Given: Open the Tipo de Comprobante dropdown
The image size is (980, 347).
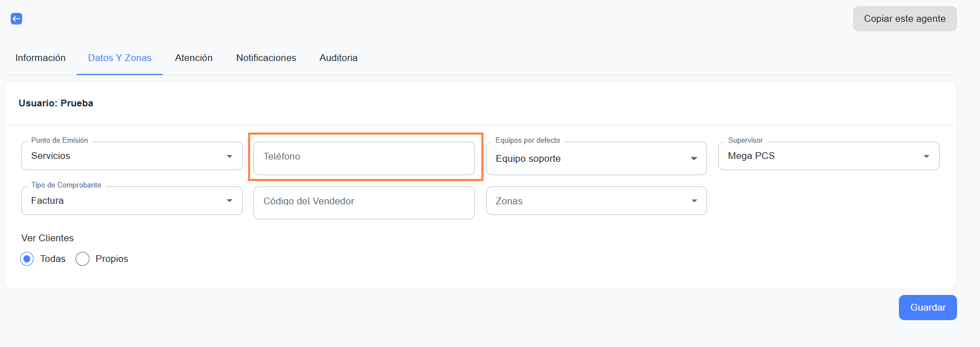Looking at the screenshot, I should click(131, 201).
